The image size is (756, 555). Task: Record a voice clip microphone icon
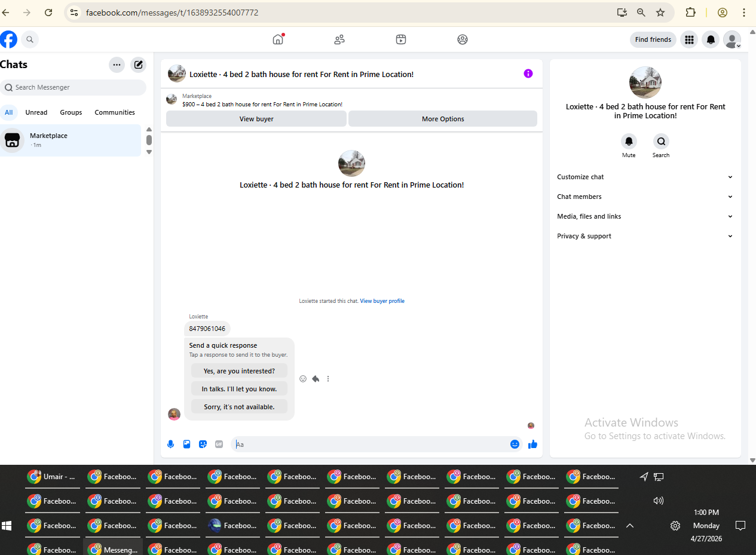tap(171, 444)
